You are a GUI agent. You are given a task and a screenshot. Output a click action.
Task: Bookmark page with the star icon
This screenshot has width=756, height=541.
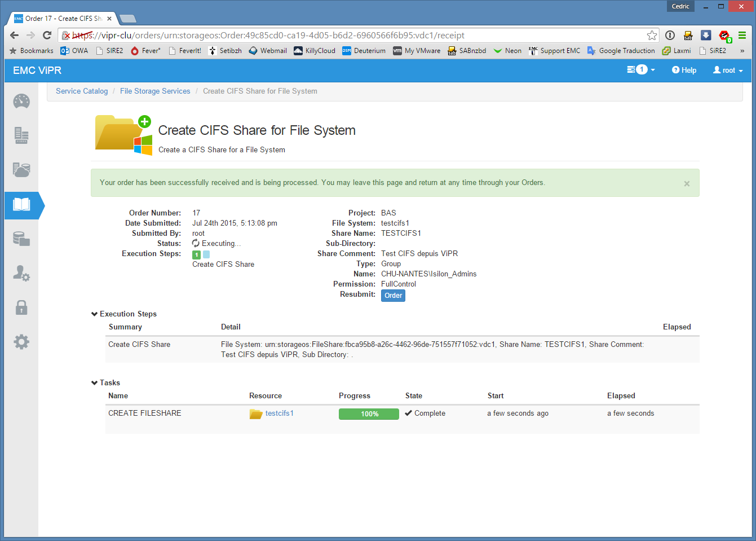pos(652,36)
